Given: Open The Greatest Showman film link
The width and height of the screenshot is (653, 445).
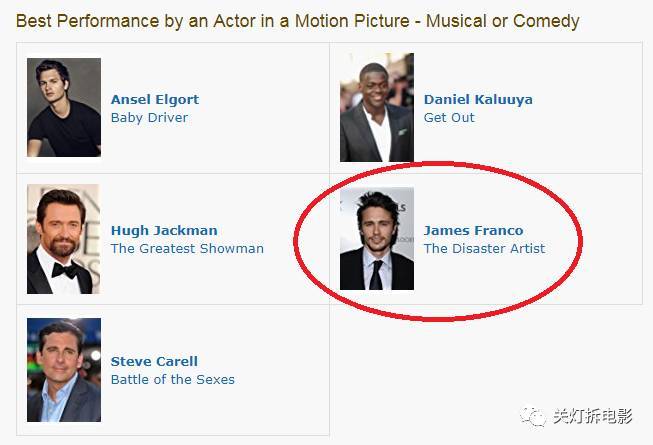Looking at the screenshot, I should [187, 249].
